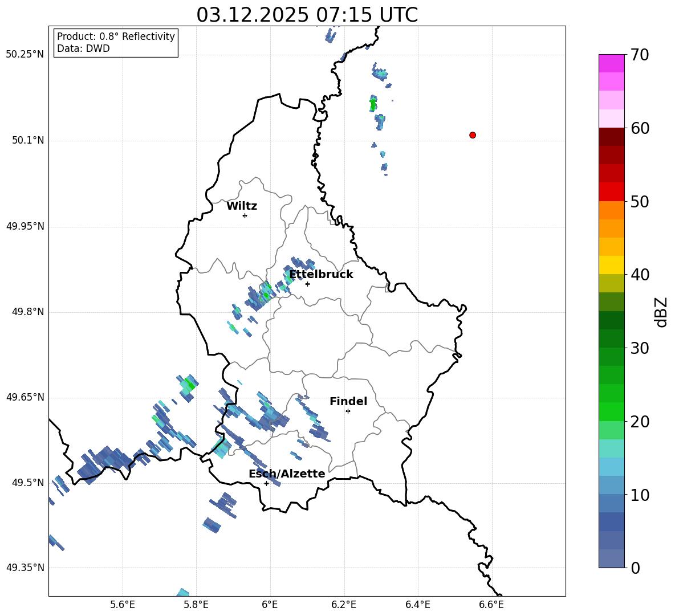This screenshot has width=675, height=616.
Task: Click the green radar echo southwest of Ettelbruck
Action: (x=267, y=292)
